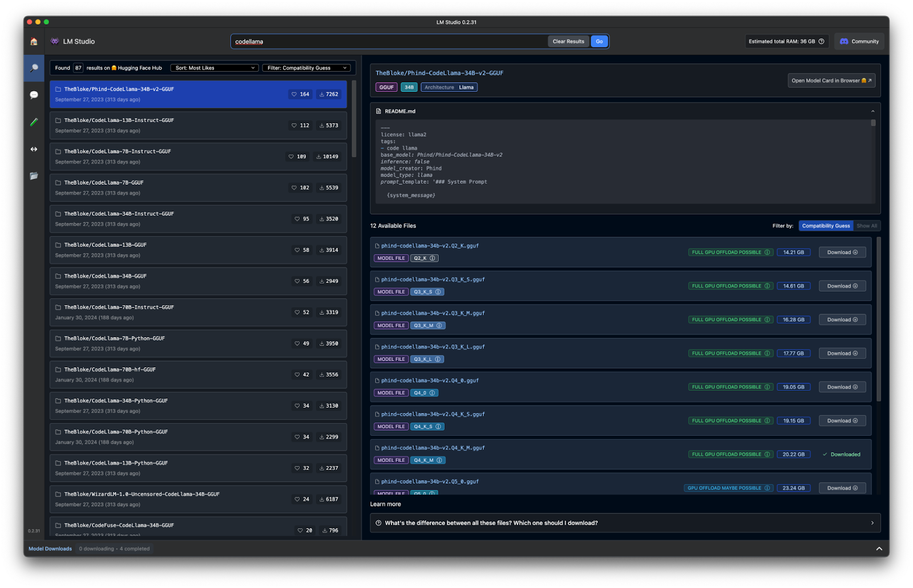Screen dimensions: 913x588
Task: Select TheBloke/CodeLlama-70B-hf-GGUF result
Action: point(198,375)
